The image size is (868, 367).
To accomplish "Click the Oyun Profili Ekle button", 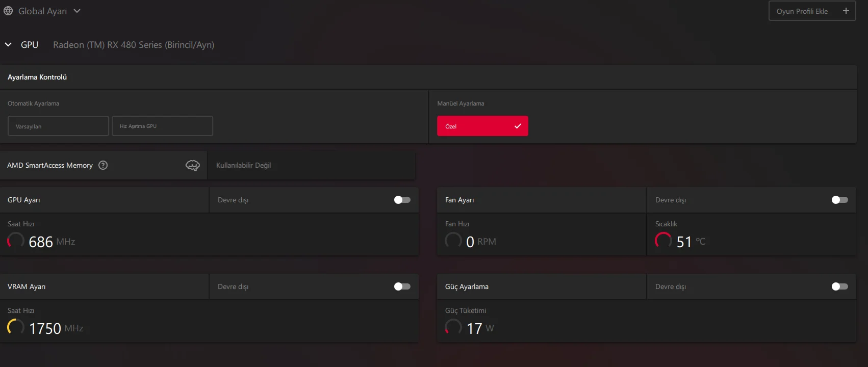I will [x=812, y=11].
